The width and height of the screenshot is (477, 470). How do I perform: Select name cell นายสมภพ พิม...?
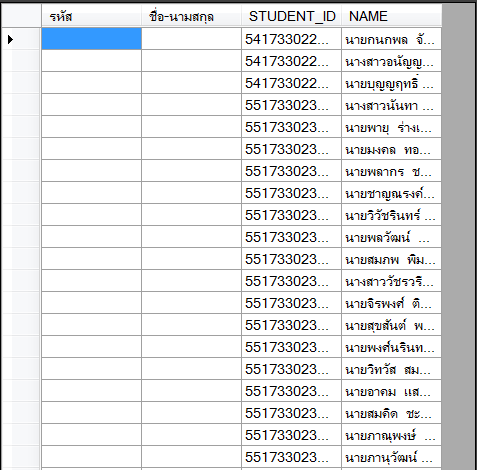point(391,259)
